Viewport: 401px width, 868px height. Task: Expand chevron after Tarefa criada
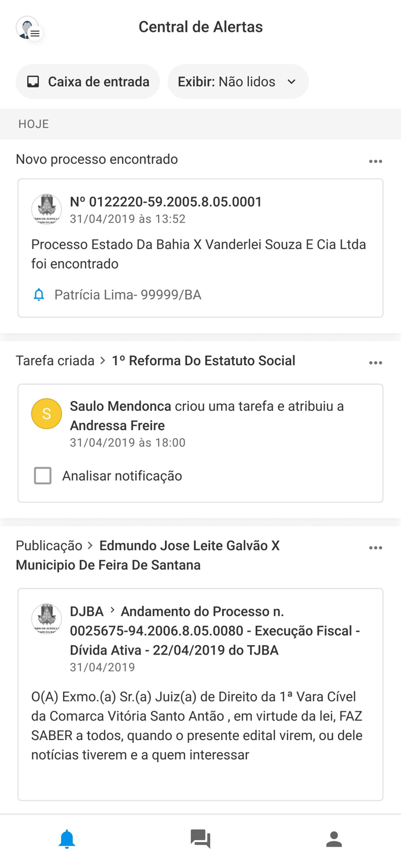pos(102,361)
